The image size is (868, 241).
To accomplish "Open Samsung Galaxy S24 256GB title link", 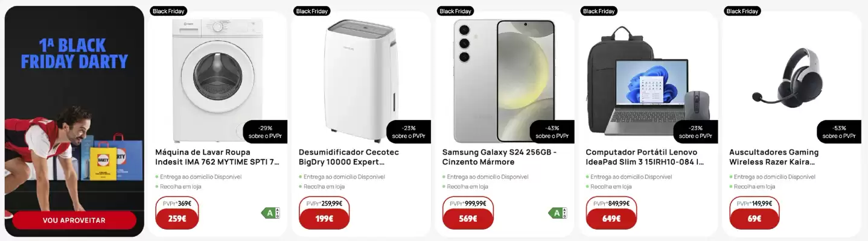I will 499,157.
